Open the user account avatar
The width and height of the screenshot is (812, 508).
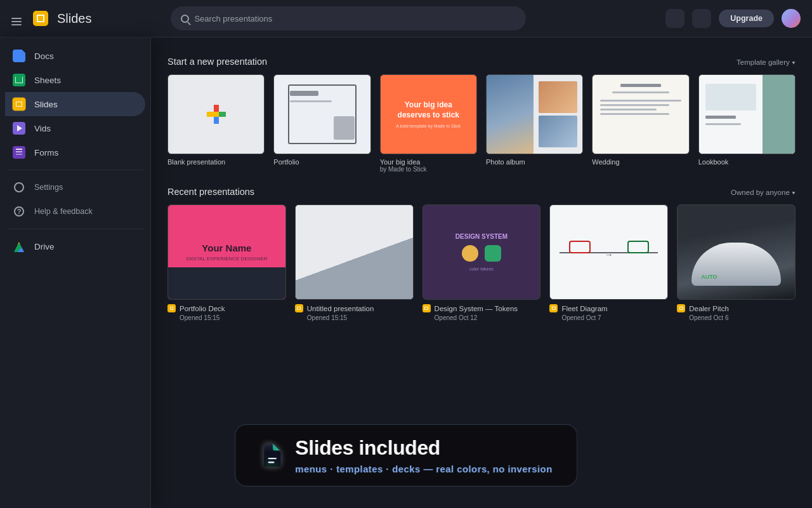point(791,18)
